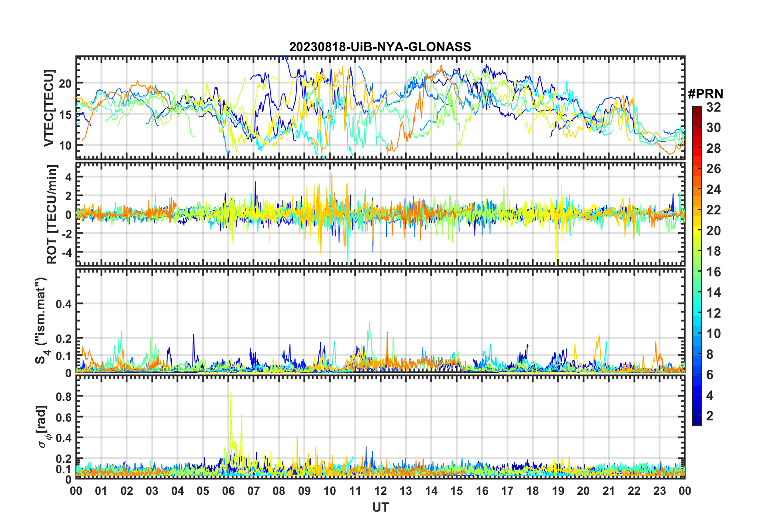Click the UT axis hour label 13
761x532 pixels.
coord(406,491)
